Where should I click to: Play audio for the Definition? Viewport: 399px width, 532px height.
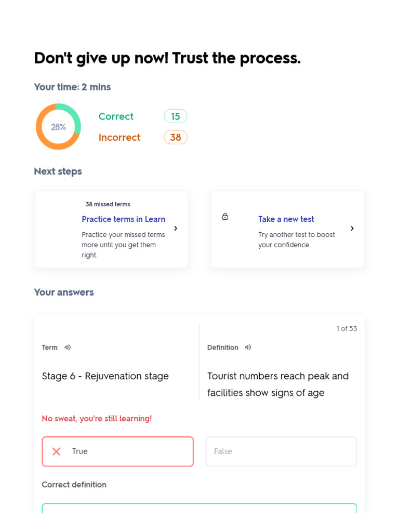coord(248,348)
